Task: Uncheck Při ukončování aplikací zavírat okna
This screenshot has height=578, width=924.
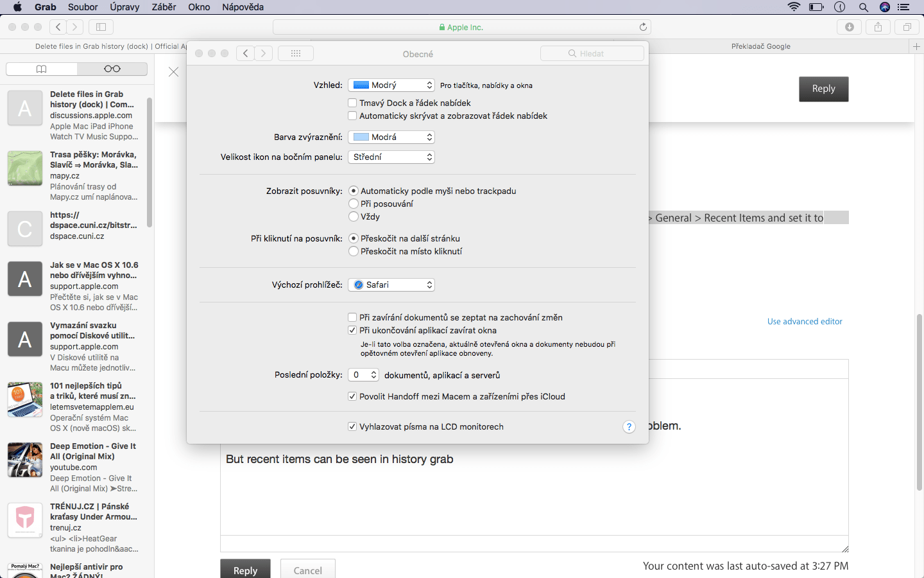Action: (x=352, y=330)
